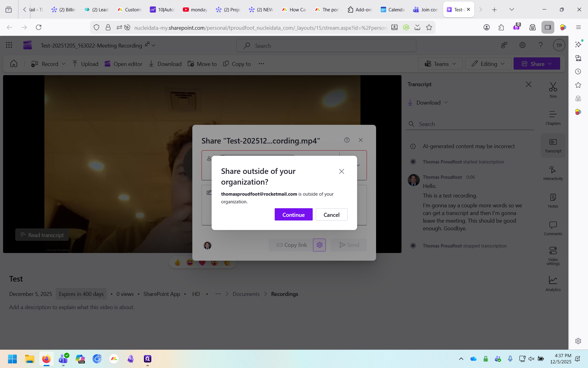Image resolution: width=588 pixels, height=368 pixels.
Task: Open the Chapters panel
Action: 553,118
